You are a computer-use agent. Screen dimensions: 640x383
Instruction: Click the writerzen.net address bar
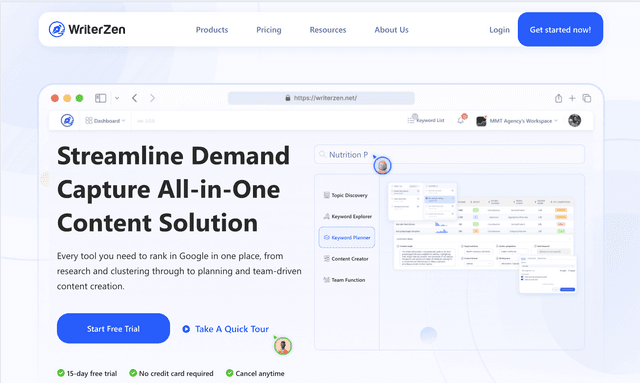[x=321, y=98]
